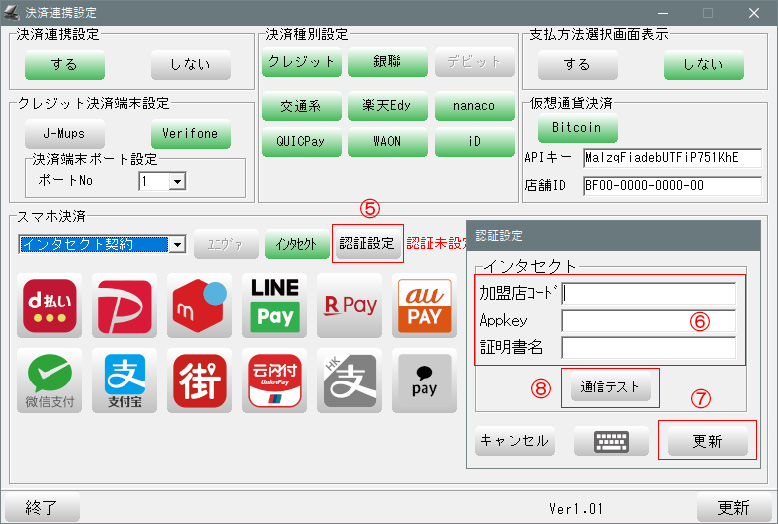
Task: Expand the ポートNo dropdown
Action: click(x=177, y=182)
